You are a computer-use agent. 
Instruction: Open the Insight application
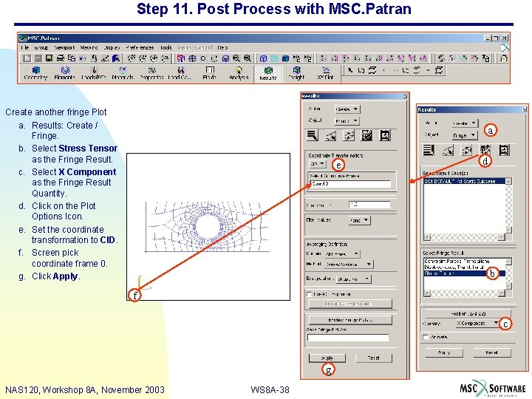(x=296, y=73)
